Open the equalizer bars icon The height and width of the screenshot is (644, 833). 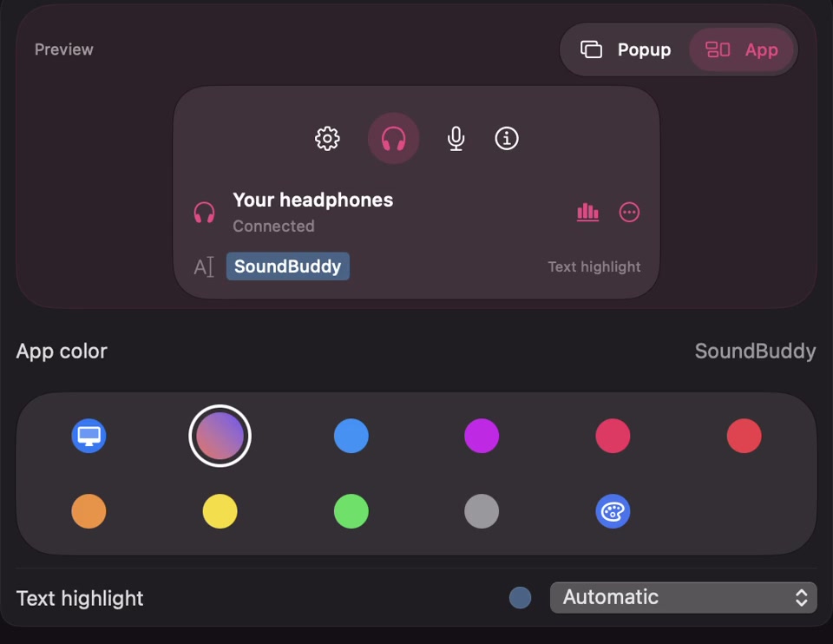pos(587,212)
